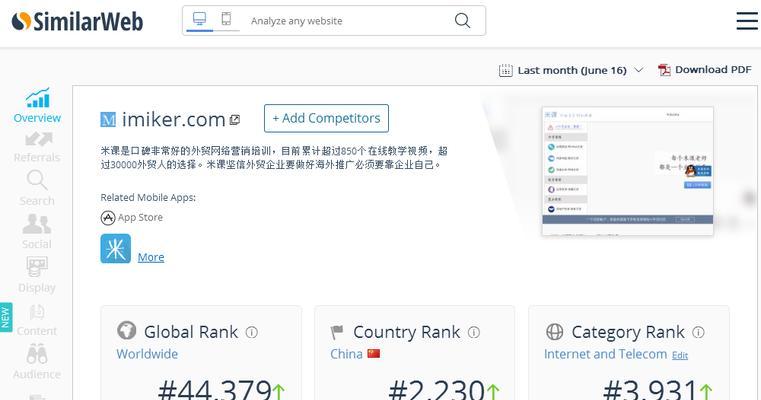
Task: Click the Global Rank globe icon
Action: tap(127, 331)
